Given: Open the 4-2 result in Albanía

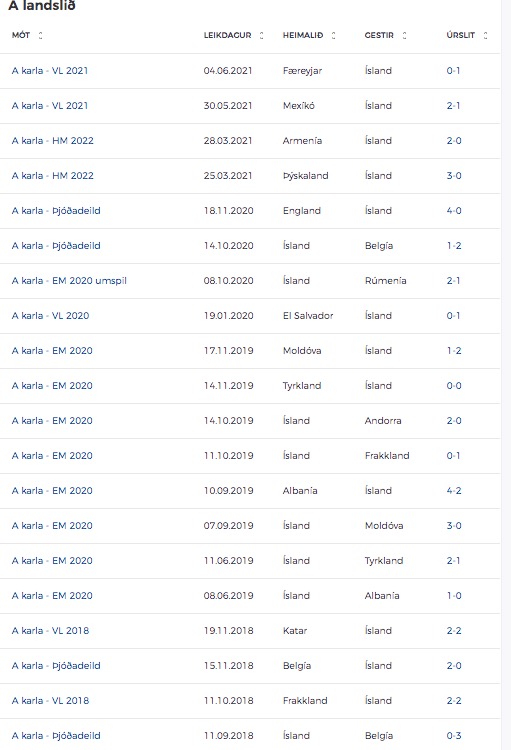Looking at the screenshot, I should 454,491.
